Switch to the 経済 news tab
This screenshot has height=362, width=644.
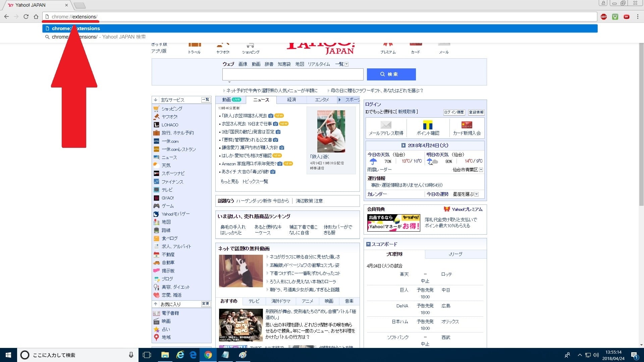[x=291, y=100]
